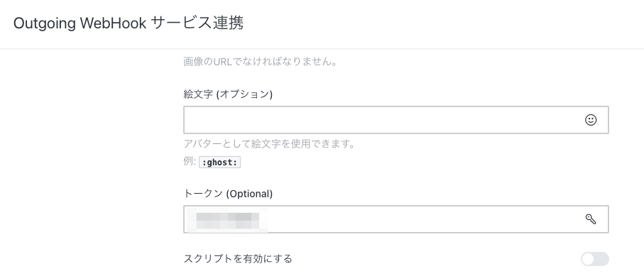Screen dimensions: 644x276
Task: Click the toggle knob for script setting
Action: (588, 259)
